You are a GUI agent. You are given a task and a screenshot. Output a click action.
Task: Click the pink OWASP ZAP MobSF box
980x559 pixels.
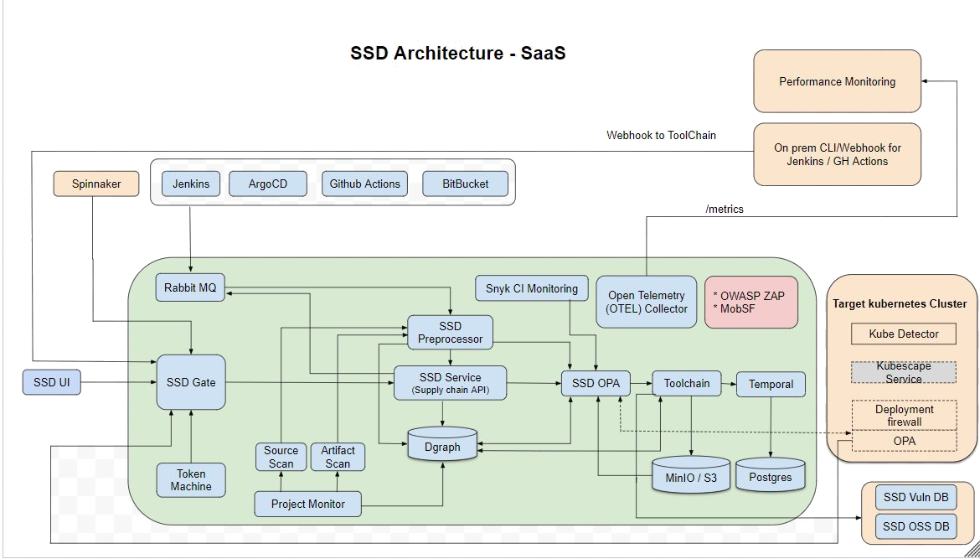click(751, 302)
